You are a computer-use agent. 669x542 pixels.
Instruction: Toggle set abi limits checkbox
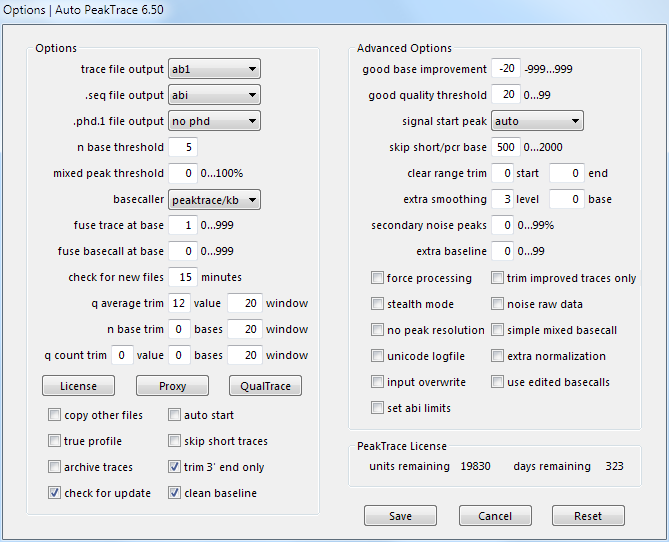click(x=377, y=408)
